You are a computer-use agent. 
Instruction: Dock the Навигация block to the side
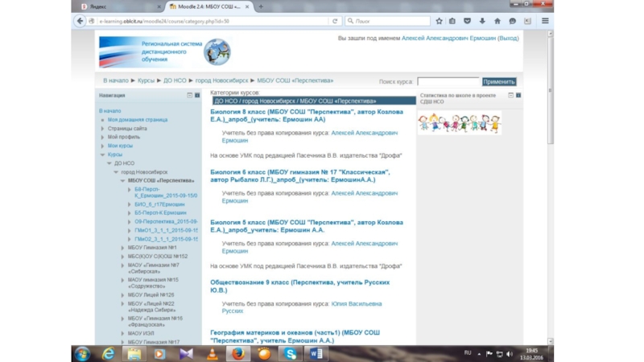coord(197,96)
